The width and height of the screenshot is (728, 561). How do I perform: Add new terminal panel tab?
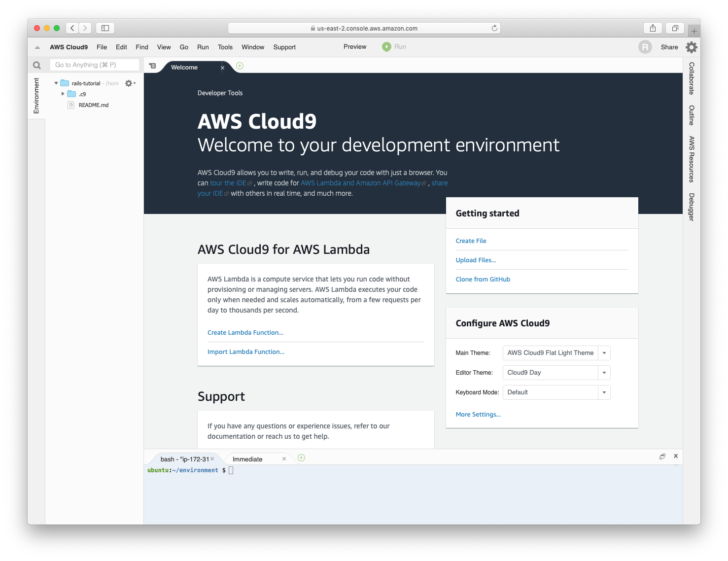pos(301,458)
